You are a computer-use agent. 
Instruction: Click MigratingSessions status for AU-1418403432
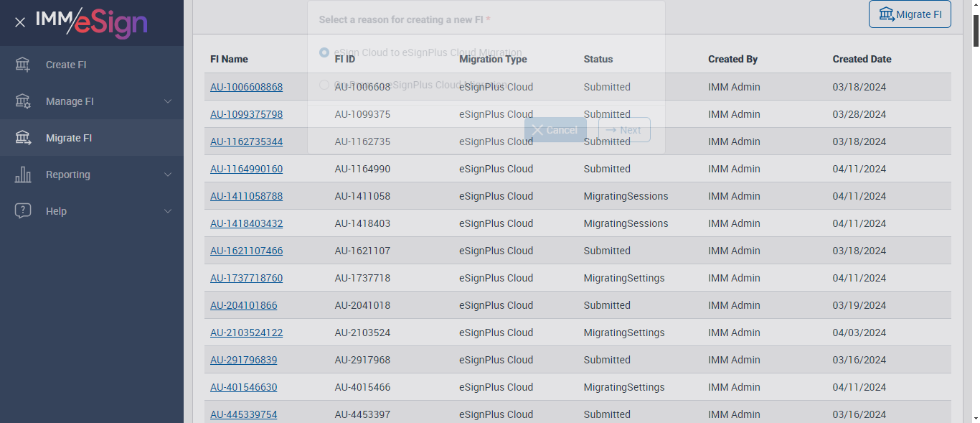coord(626,223)
